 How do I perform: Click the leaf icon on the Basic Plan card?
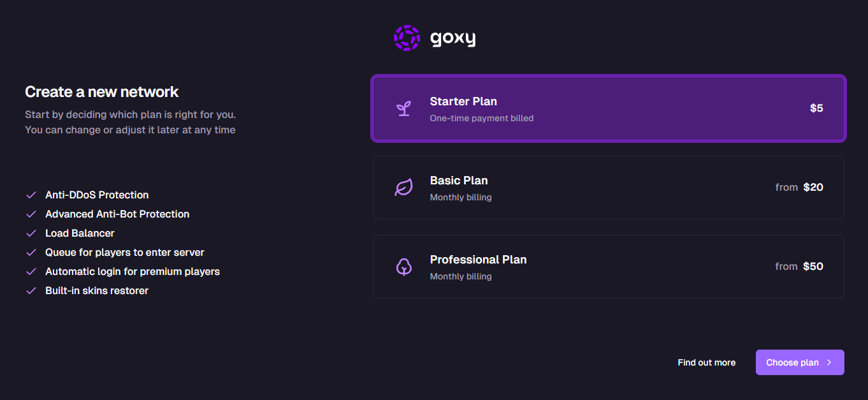pos(403,187)
